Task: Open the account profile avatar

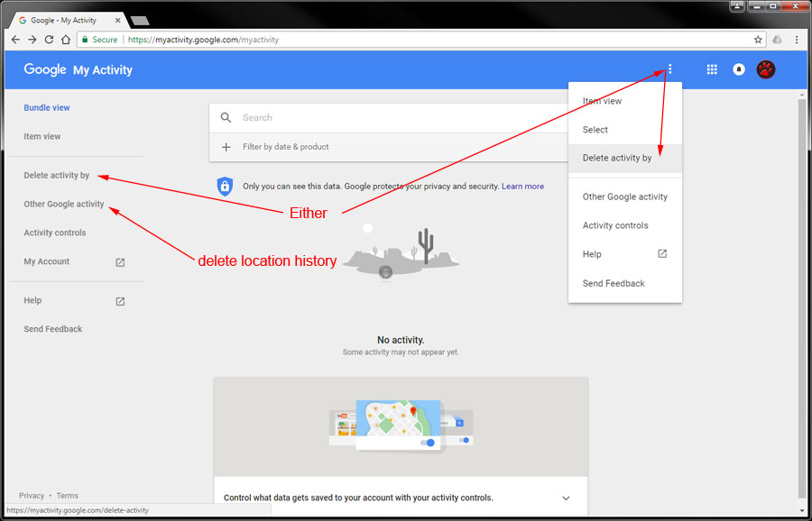Action: tap(766, 69)
